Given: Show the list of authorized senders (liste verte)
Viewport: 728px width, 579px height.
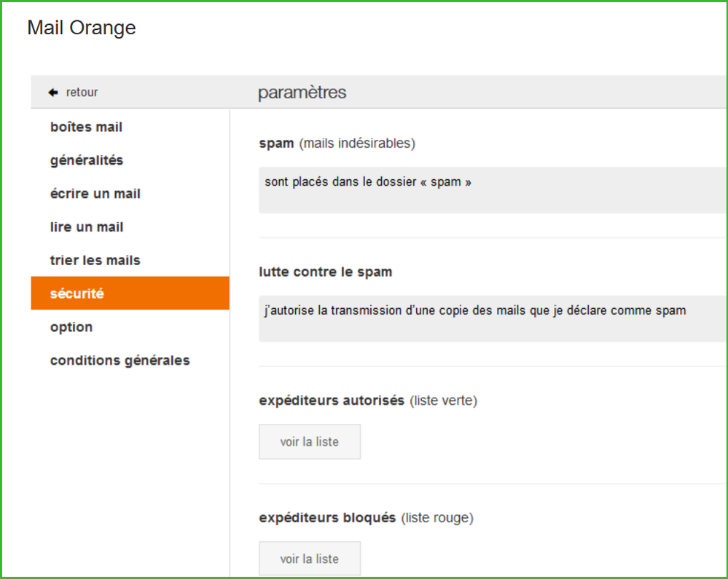Looking at the screenshot, I should click(x=310, y=442).
